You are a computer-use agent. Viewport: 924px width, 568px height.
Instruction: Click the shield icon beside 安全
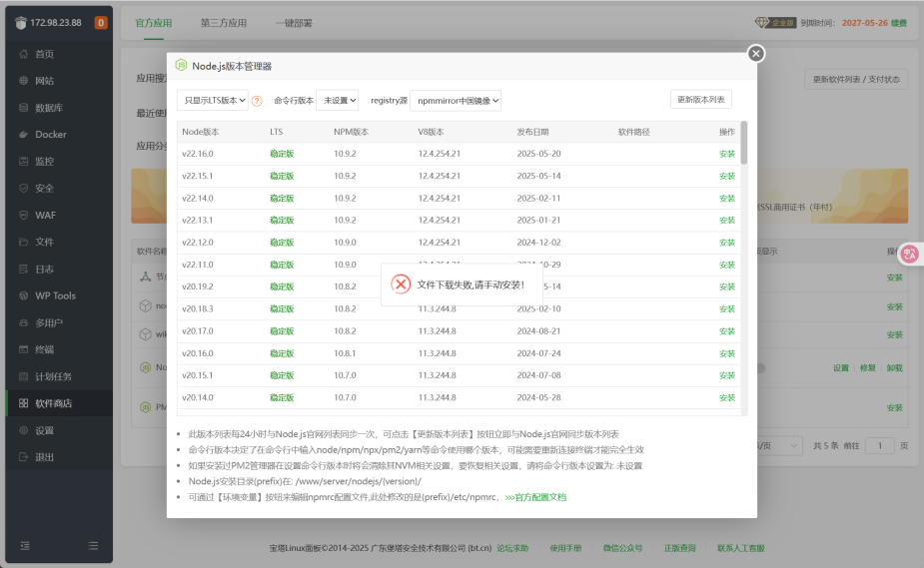click(x=24, y=189)
